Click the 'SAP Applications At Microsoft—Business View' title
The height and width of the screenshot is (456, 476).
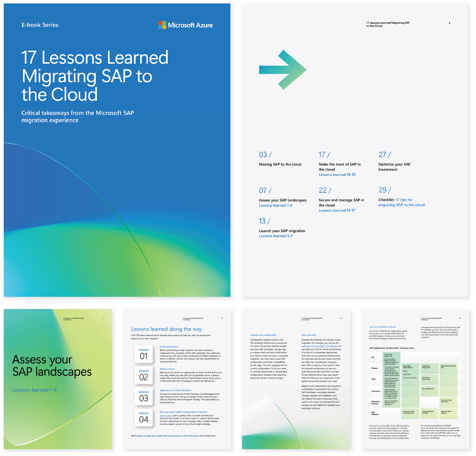[x=392, y=348]
